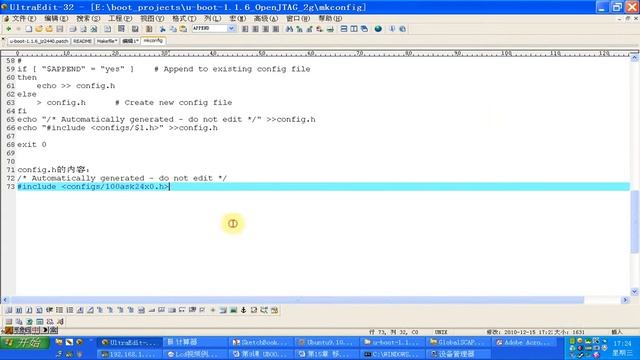Open the 开始 Start button
This screenshot has width=640, height=360.
click(25, 342)
